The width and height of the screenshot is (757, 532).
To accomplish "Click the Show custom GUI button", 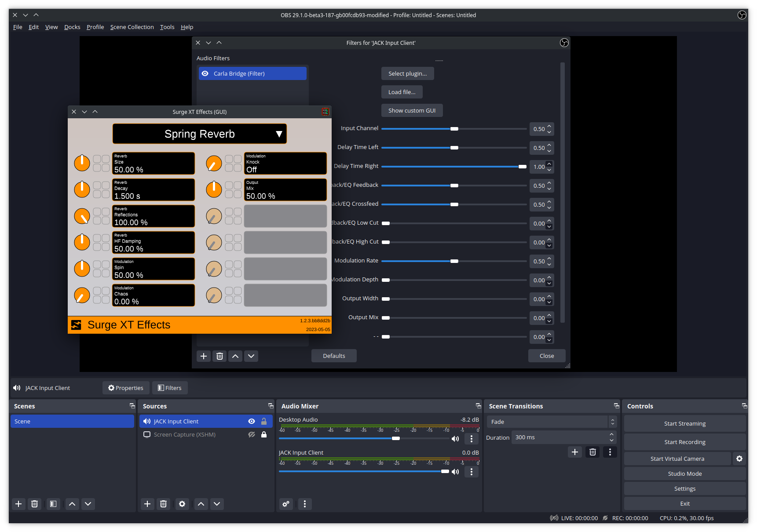I will (412, 110).
